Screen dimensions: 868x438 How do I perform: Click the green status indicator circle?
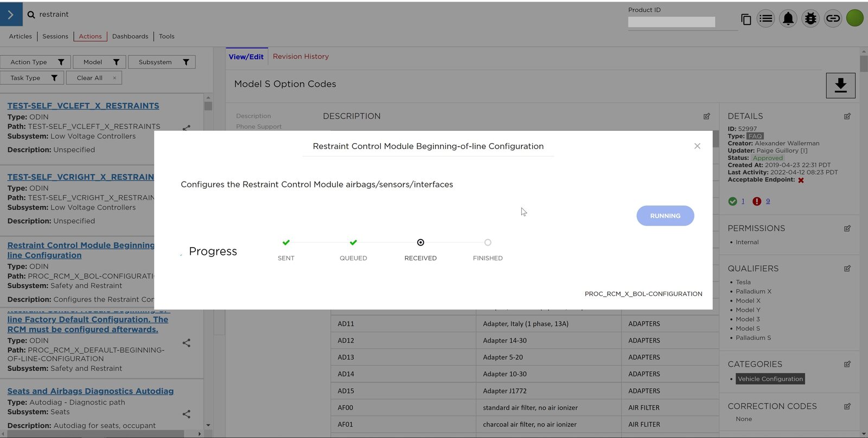(x=854, y=18)
